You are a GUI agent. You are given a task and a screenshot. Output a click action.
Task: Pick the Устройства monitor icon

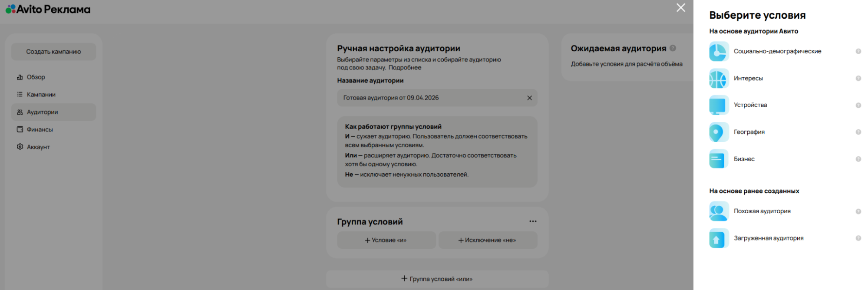tap(719, 105)
